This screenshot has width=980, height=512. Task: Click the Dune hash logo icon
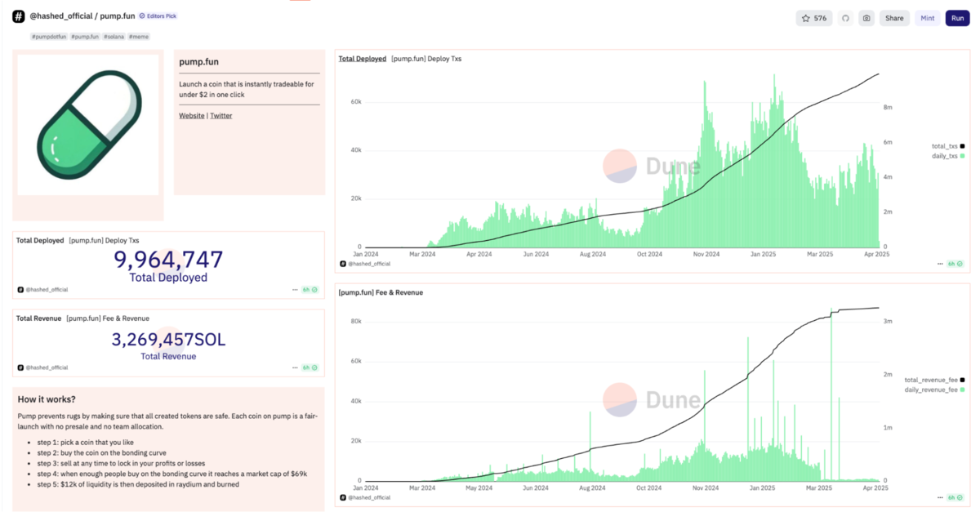click(x=19, y=16)
